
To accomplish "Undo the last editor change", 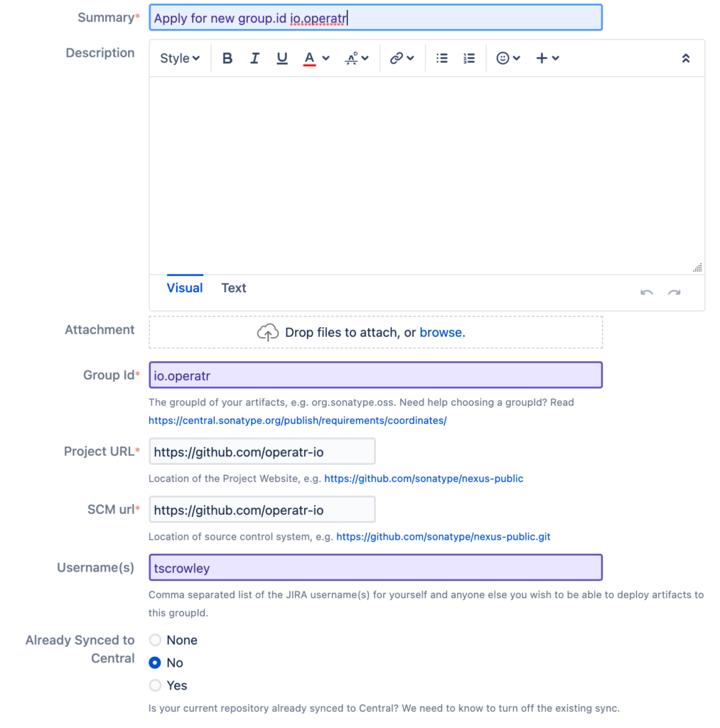I will pyautogui.click(x=646, y=293).
